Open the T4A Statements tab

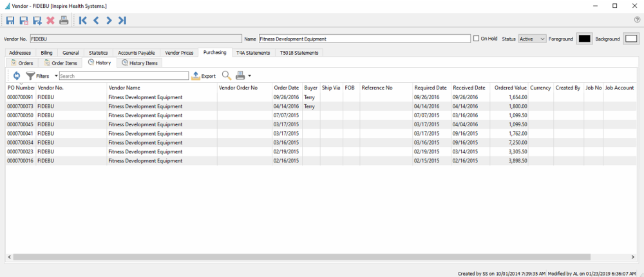coord(253,53)
